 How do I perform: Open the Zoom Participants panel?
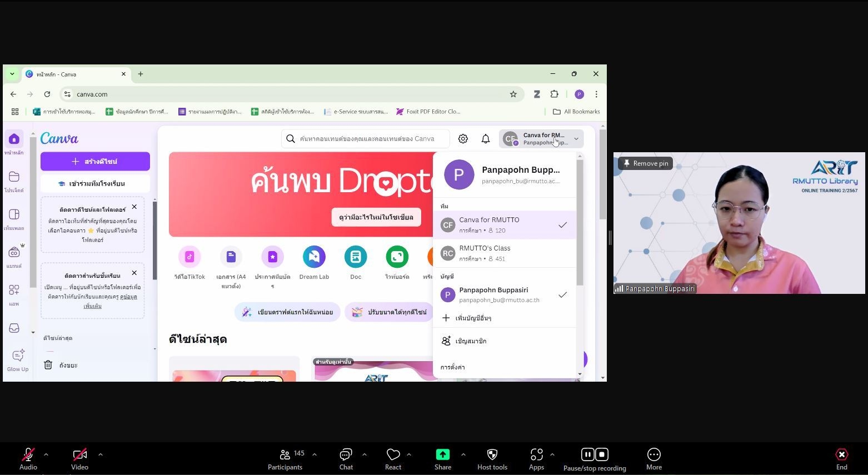[285, 459]
